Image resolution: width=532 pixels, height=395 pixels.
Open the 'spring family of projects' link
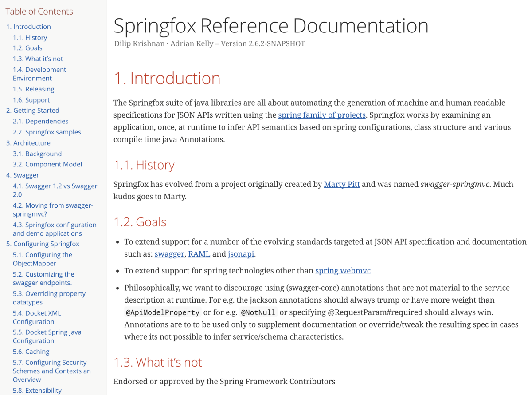(322, 115)
